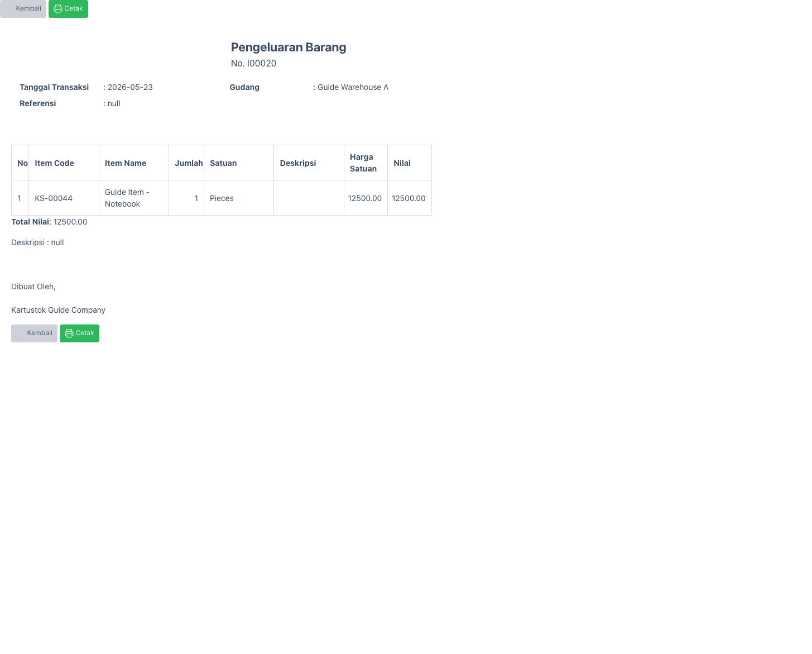Click the Gudang label
The height and width of the screenshot is (654, 812).
click(244, 87)
